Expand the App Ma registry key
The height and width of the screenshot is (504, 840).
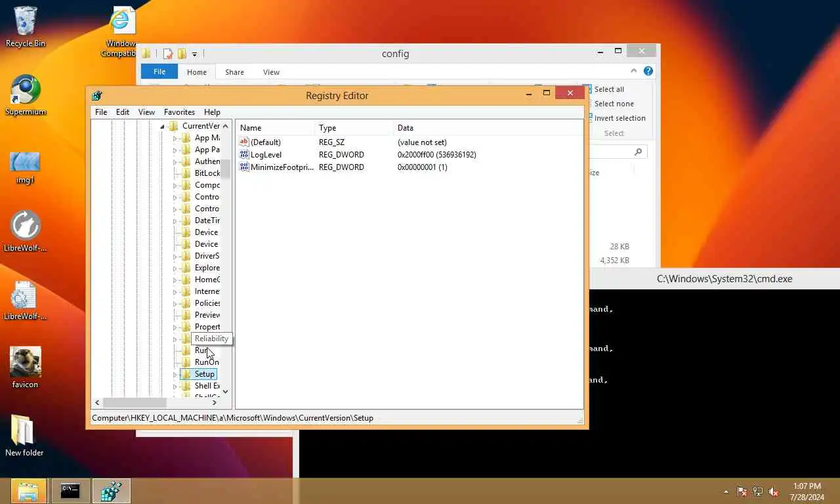click(x=175, y=138)
